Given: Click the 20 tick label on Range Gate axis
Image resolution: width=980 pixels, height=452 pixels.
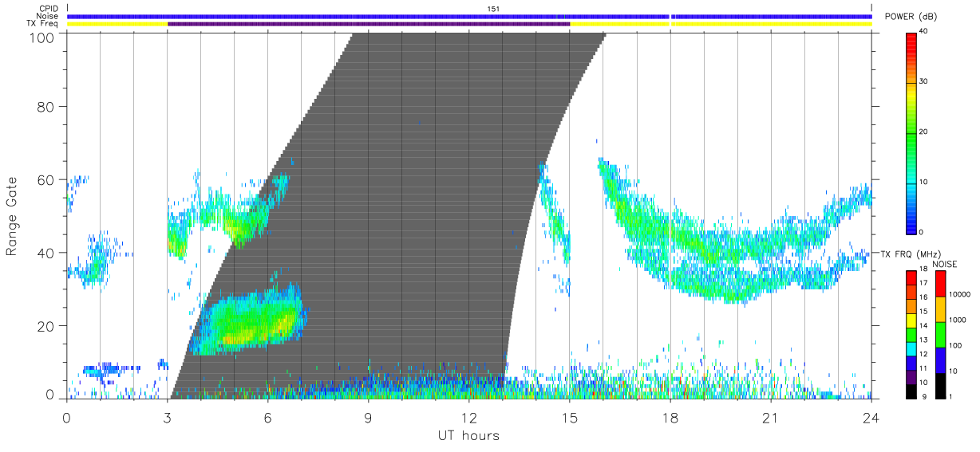Looking at the screenshot, I should pyautogui.click(x=46, y=326).
